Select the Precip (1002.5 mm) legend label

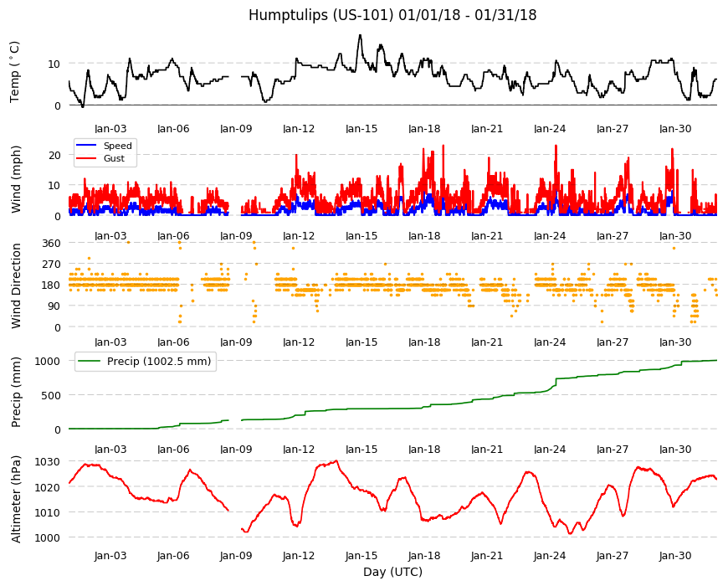(159, 362)
